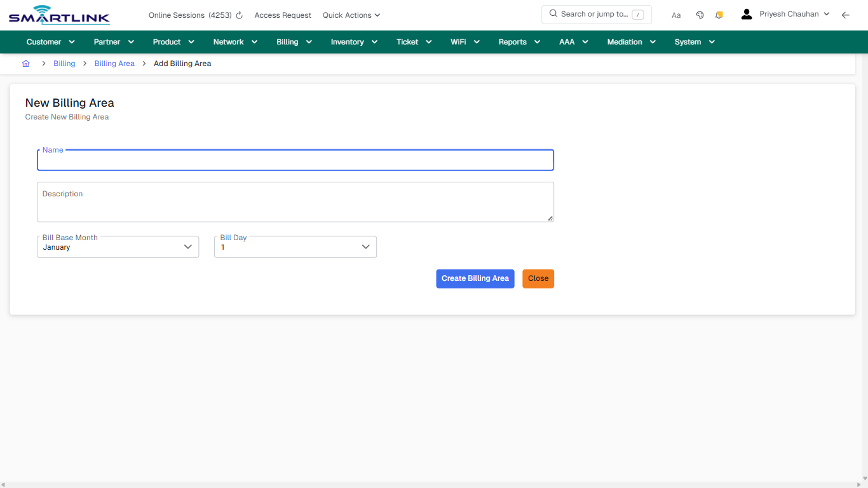Click inside the Name input field
Image resolution: width=868 pixels, height=488 pixels.
(x=295, y=160)
